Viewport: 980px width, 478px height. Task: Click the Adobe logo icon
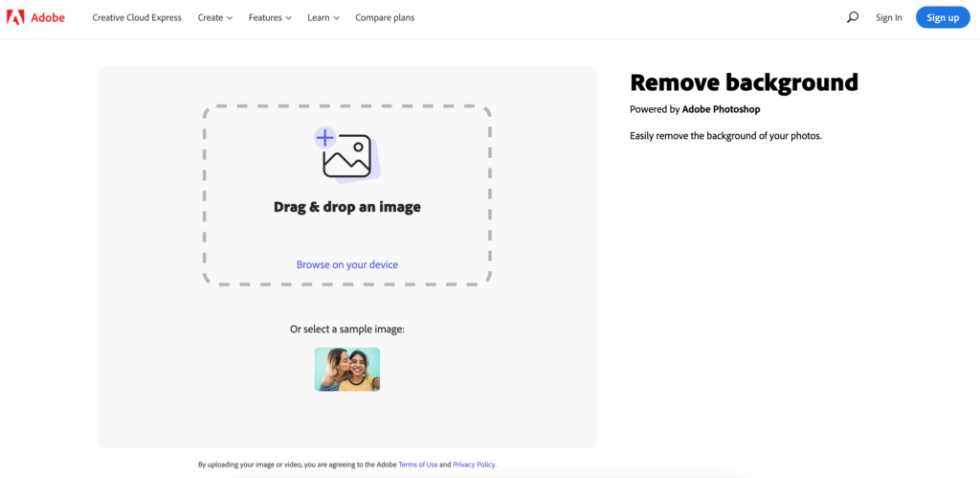pyautogui.click(x=15, y=17)
